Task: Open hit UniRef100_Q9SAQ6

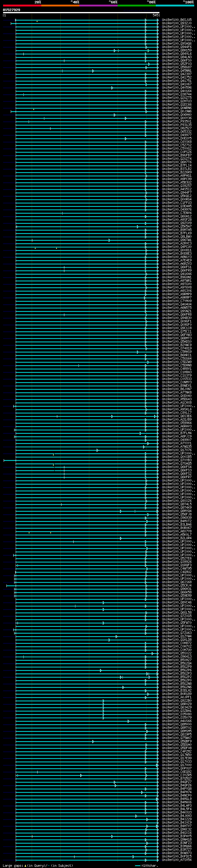Action: (x=177, y=43)
